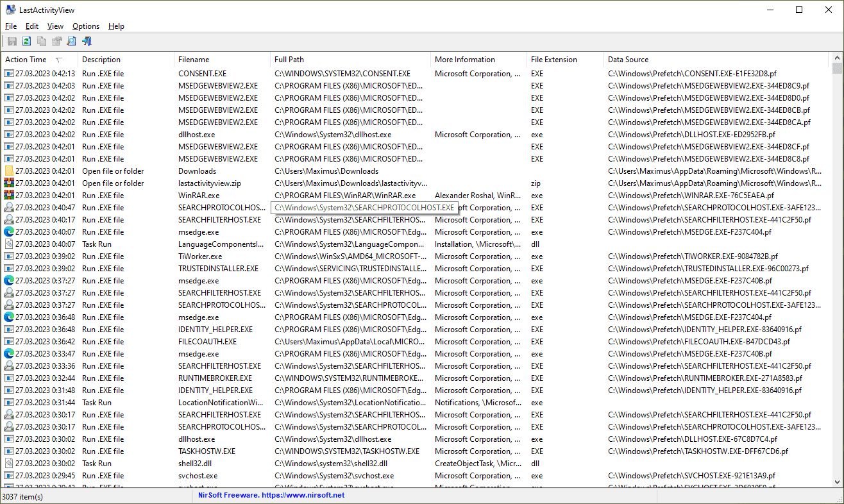Click the 'lastactivityview.zip' filename cell
Viewport: 844px width, 504px height.
click(210, 183)
